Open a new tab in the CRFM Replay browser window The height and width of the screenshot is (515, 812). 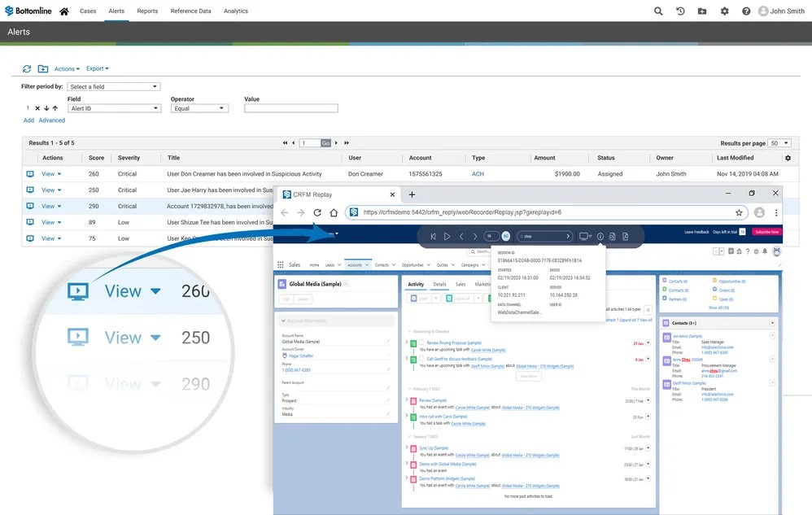(x=412, y=194)
